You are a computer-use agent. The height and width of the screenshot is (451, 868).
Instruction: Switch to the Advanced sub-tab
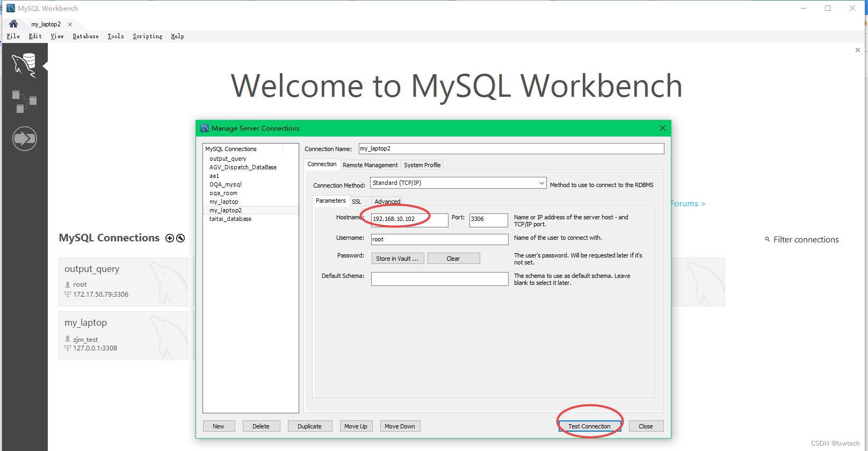tap(387, 202)
